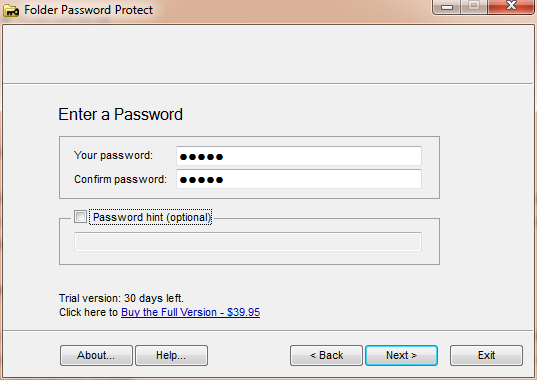Click the Your password: label

tap(113, 155)
